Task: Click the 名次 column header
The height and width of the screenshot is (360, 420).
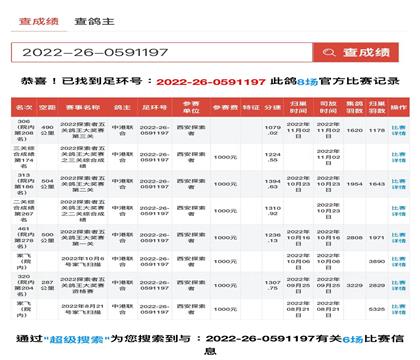Action: (x=24, y=107)
